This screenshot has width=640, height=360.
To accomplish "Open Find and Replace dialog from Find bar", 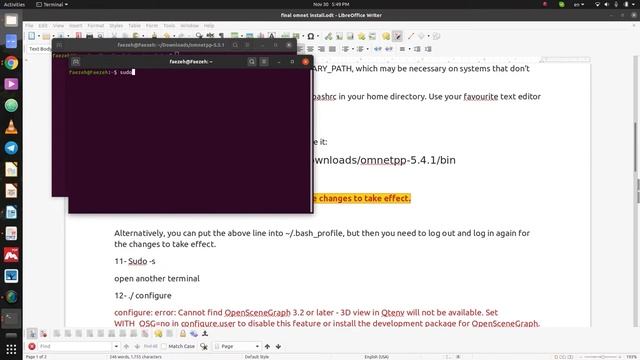I will point(204,346).
